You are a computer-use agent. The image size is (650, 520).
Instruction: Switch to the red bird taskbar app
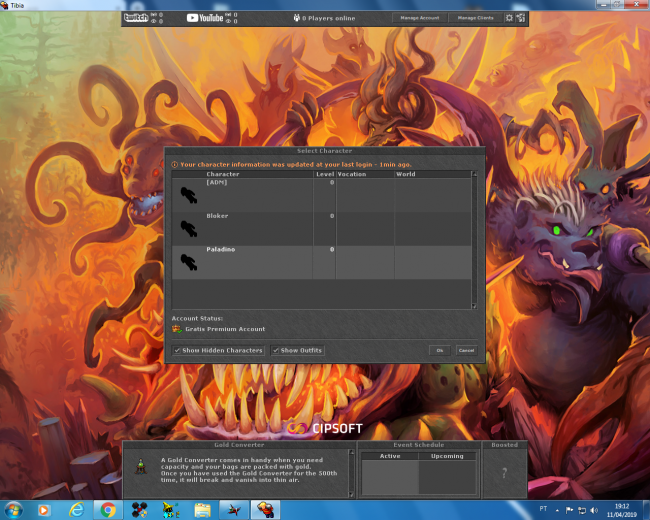[x=234, y=510]
